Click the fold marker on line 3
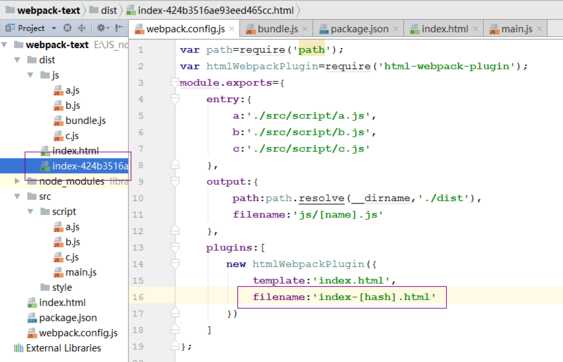The height and width of the screenshot is (362, 563). (x=175, y=82)
